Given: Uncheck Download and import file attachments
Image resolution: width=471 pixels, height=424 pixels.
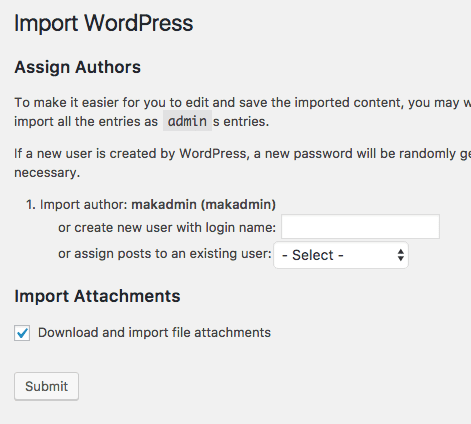Looking at the screenshot, I should pos(22,333).
